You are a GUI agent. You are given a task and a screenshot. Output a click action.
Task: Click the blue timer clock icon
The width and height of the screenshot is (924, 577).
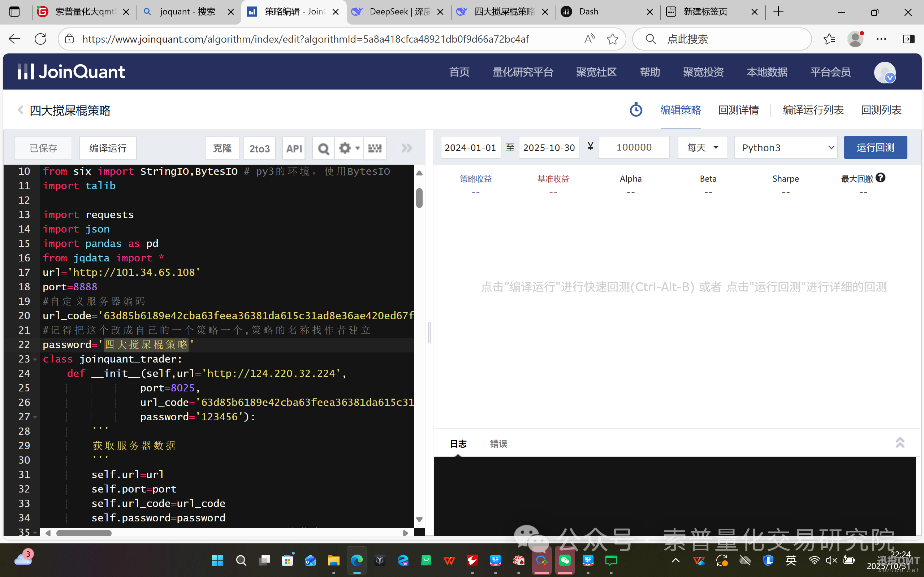click(635, 110)
